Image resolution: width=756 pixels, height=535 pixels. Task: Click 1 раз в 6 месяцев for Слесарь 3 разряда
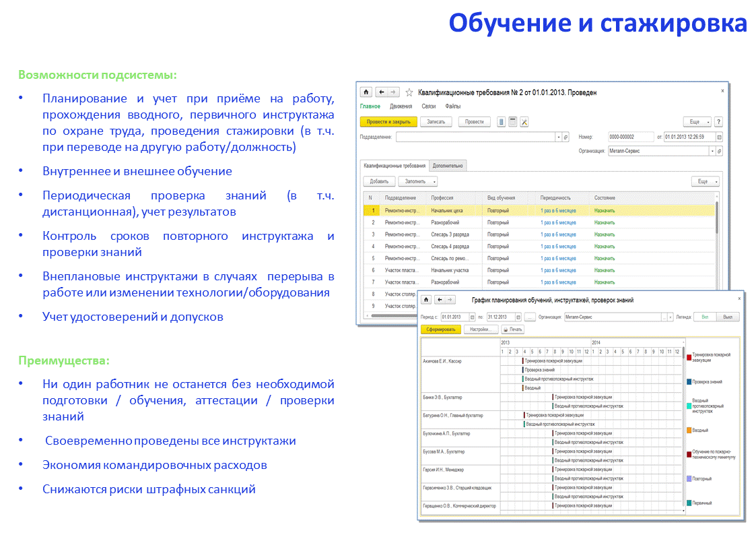click(558, 234)
